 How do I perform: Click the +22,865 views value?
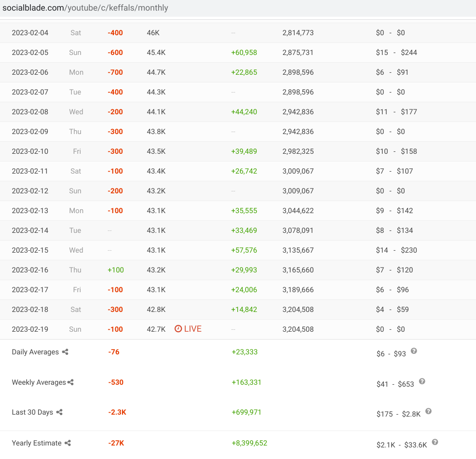click(x=244, y=72)
